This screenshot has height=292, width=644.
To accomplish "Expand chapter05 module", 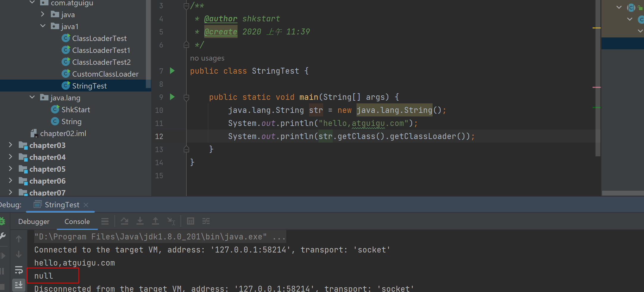I will 10,168.
